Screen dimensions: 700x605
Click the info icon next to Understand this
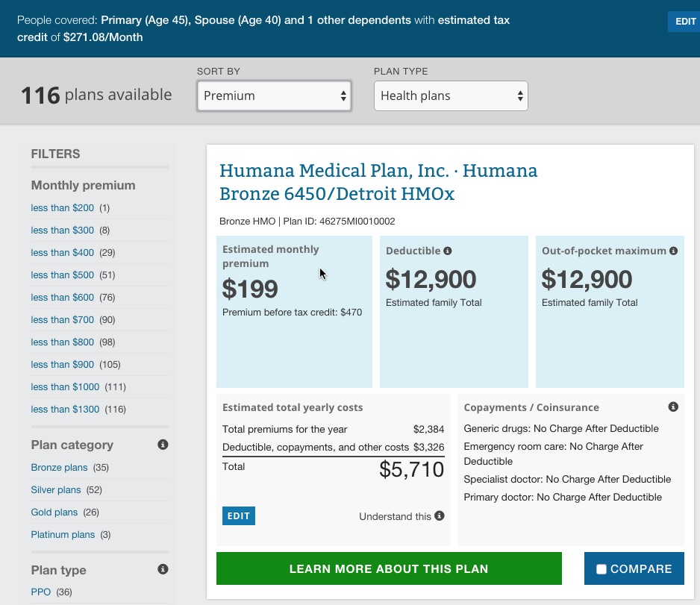pos(440,516)
